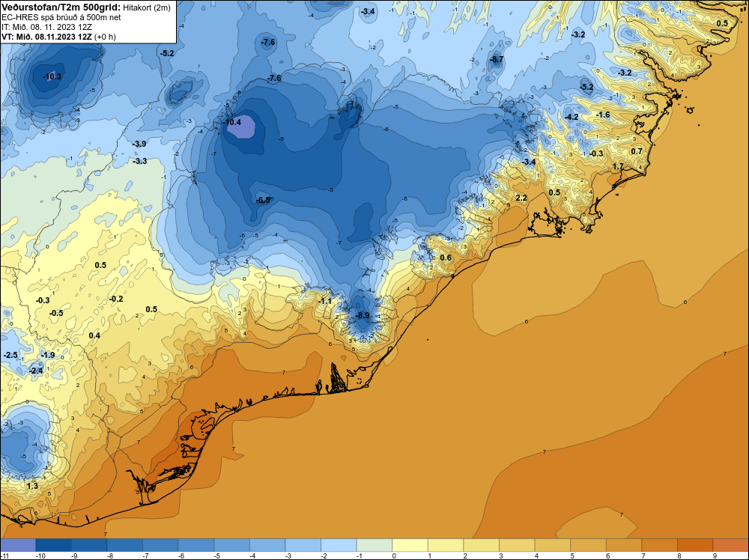Select the 0.4 temperature value
The image size is (749, 560).
coord(94,335)
